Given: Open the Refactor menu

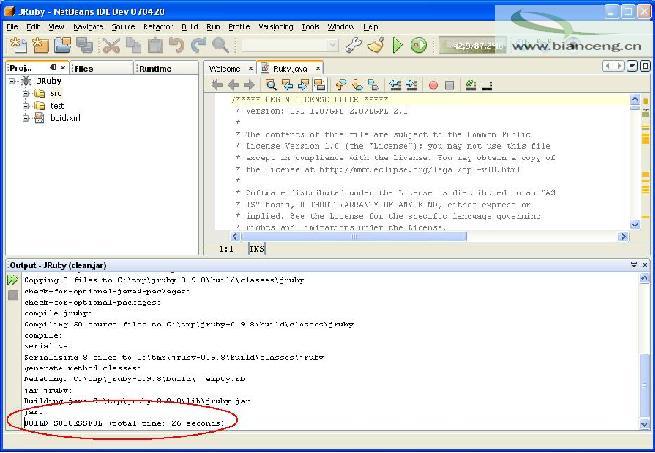Looking at the screenshot, I should click(x=157, y=27).
